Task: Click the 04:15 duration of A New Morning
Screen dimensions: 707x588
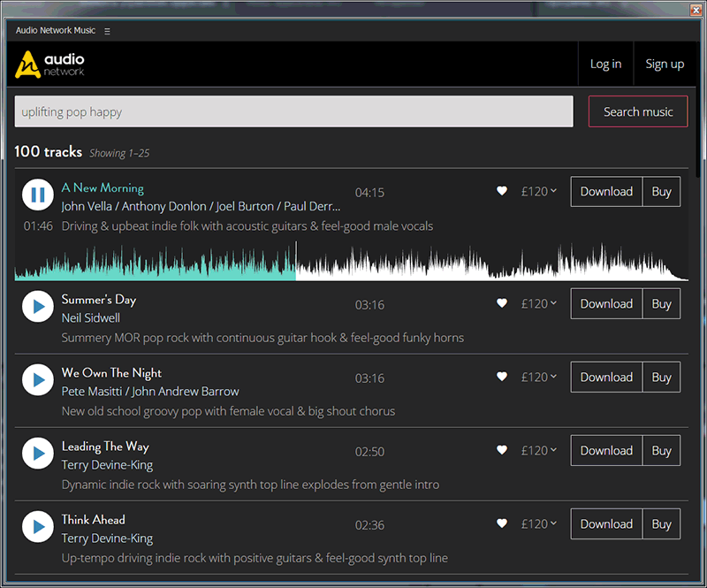Action: coord(369,193)
